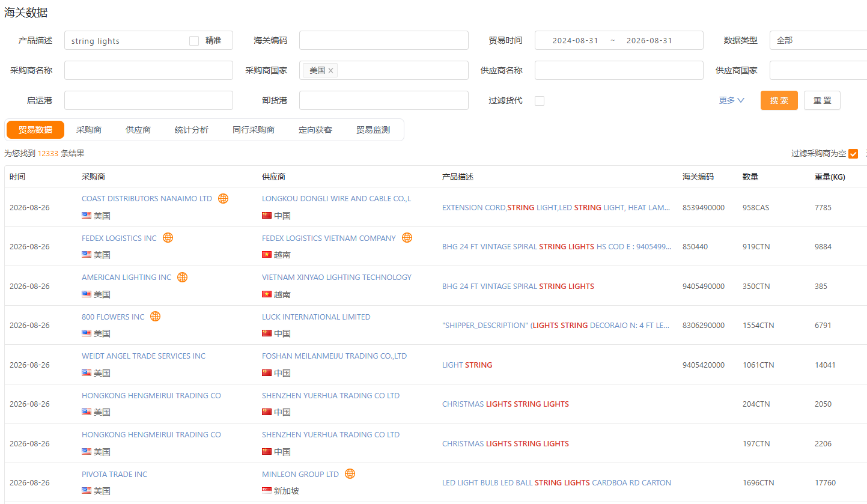Image resolution: width=867 pixels, height=504 pixels.
Task: Click the 启运港 input field
Action: (148, 100)
